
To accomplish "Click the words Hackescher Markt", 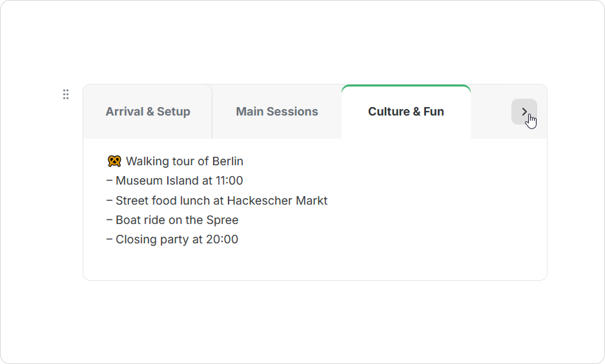I will point(277,201).
